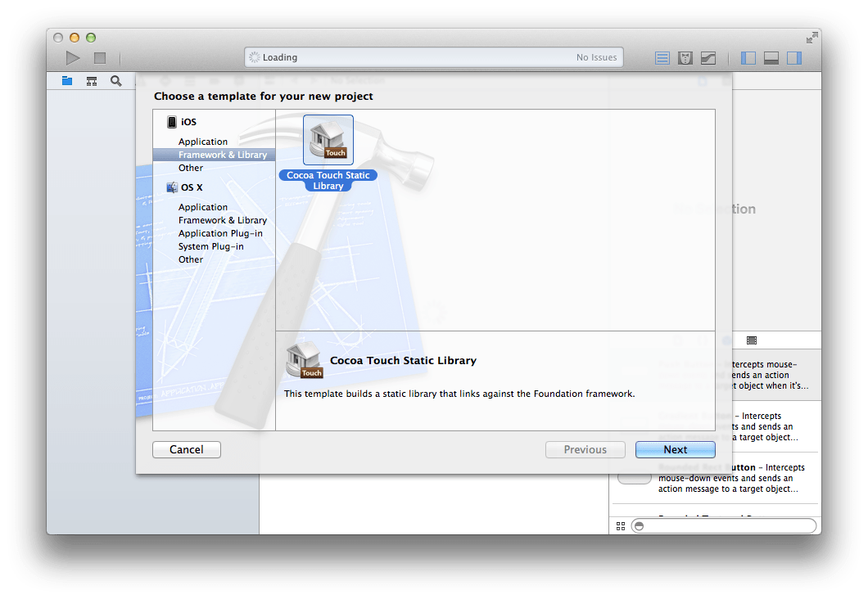868x599 pixels.
Task: Toggle the Navigator pane view button
Action: [x=748, y=57]
